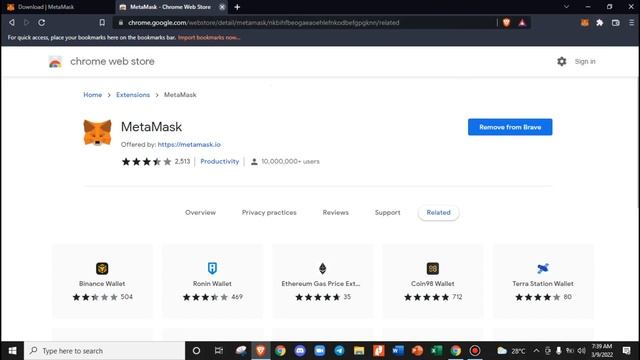Select the Related tab
The height and width of the screenshot is (360, 640).
tap(438, 213)
